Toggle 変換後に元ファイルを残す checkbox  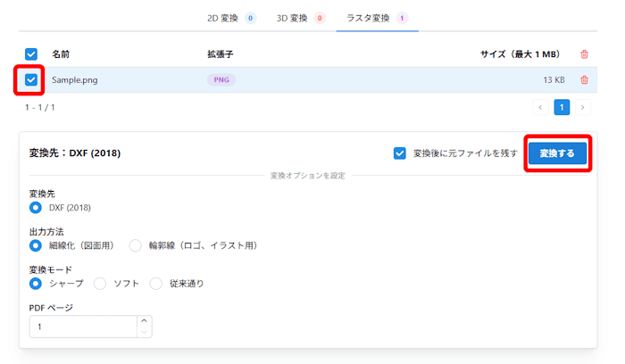pos(399,153)
